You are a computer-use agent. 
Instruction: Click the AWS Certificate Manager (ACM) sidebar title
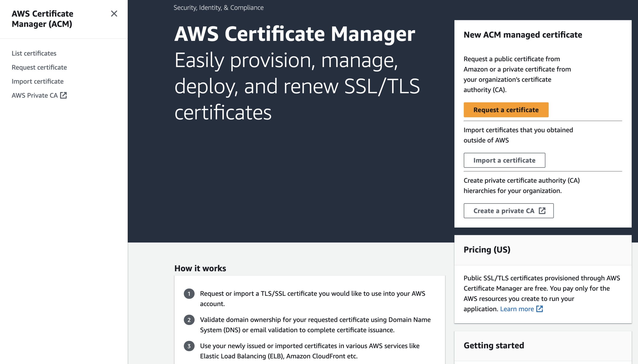(x=42, y=19)
